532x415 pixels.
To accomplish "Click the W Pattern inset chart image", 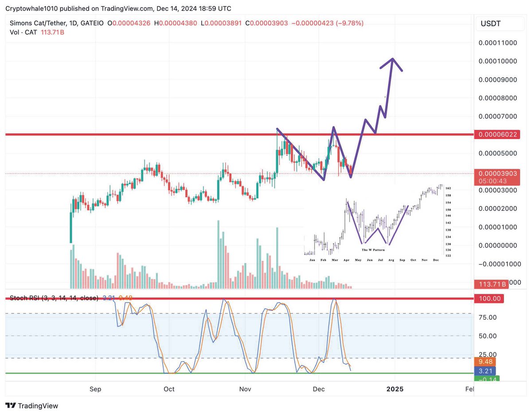I will [x=378, y=223].
